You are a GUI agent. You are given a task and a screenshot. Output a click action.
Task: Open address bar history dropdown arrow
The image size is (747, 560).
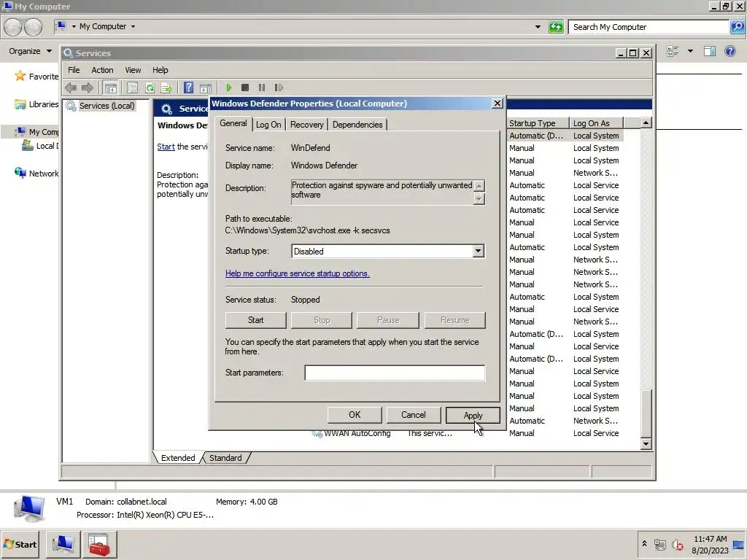tap(538, 27)
